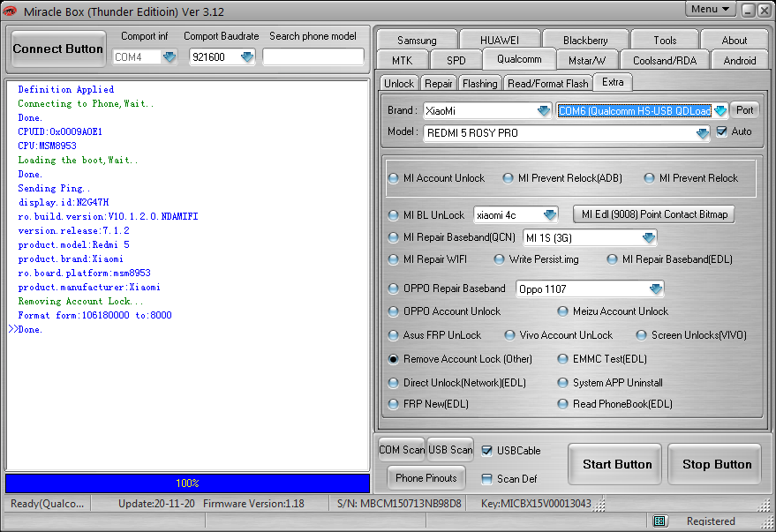The image size is (776, 532).
Task: Select MI Repair Baseband(EDL) radio option
Action: (x=612, y=259)
